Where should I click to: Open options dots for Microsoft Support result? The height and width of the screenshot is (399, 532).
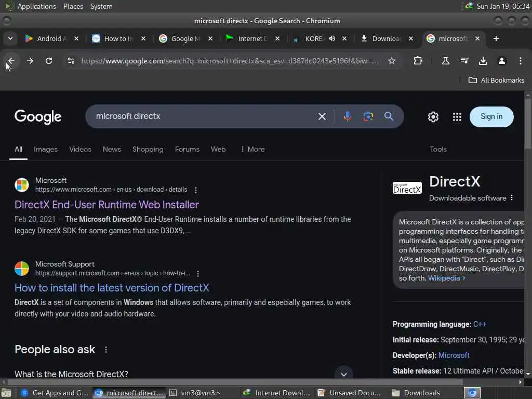(198, 273)
